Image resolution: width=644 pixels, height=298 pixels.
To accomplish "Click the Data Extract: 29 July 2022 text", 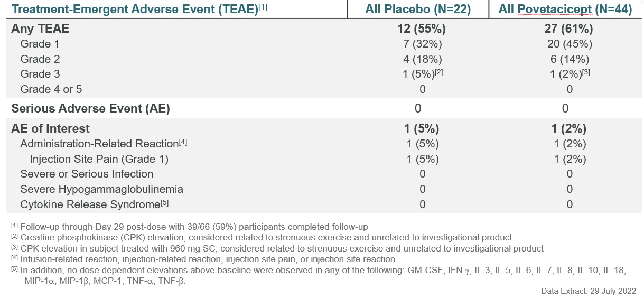I will pos(589,291).
